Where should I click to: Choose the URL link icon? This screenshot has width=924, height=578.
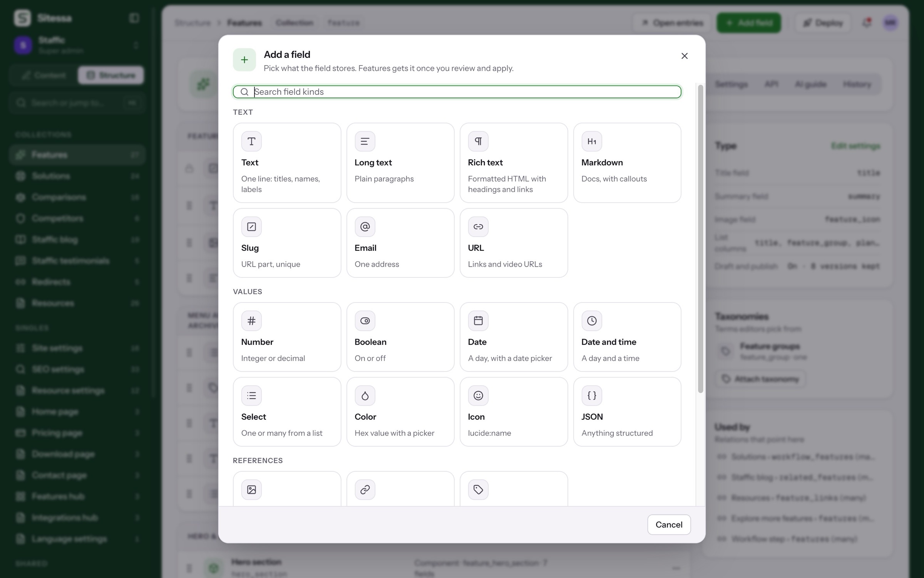(478, 227)
